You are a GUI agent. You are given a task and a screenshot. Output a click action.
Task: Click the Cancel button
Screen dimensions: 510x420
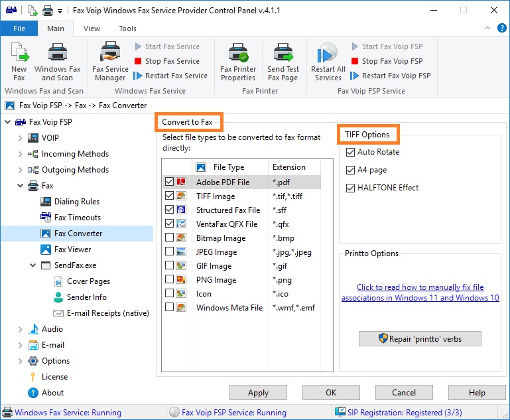point(404,393)
